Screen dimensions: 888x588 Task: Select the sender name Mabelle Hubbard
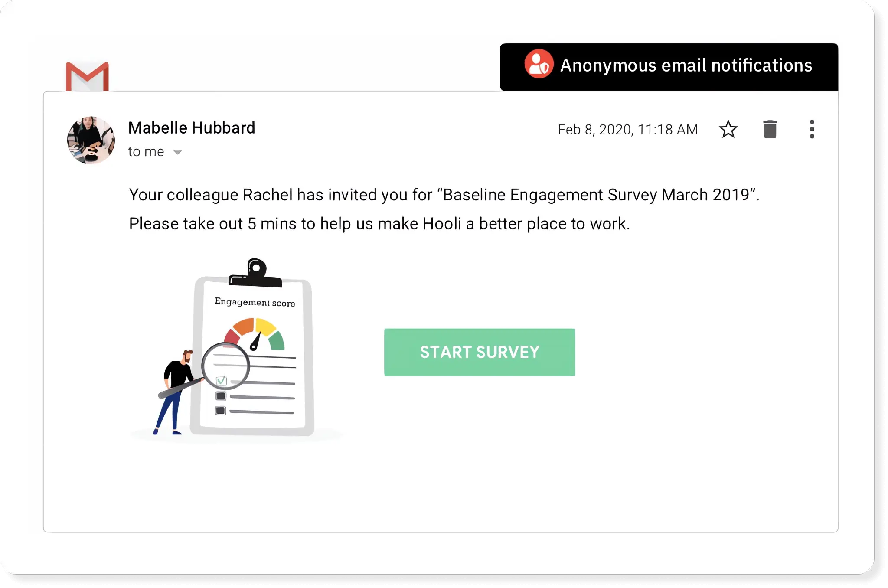click(191, 127)
